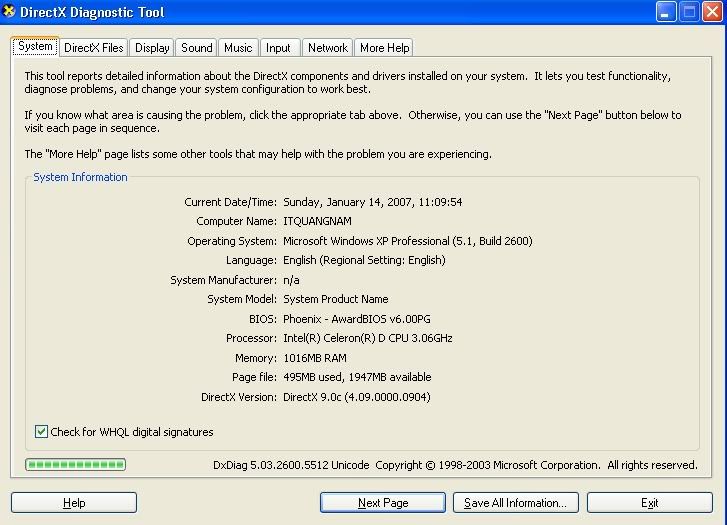Exit the diagnostic tool
The image size is (727, 525).
click(x=650, y=503)
